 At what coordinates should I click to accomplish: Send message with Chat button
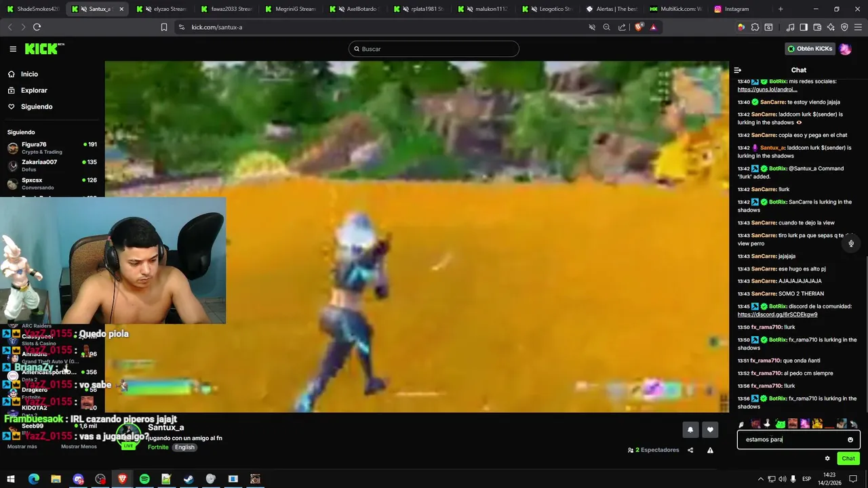point(848,459)
